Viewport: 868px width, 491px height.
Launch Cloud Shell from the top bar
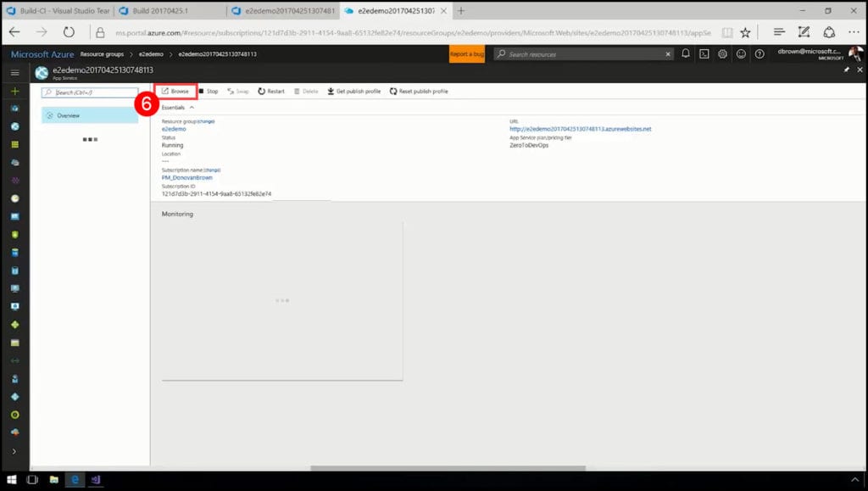click(x=704, y=53)
